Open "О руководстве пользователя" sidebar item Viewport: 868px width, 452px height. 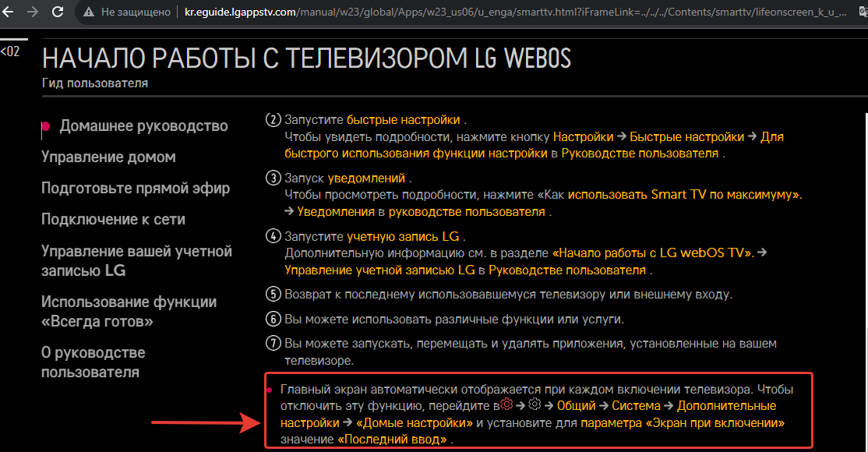click(93, 362)
